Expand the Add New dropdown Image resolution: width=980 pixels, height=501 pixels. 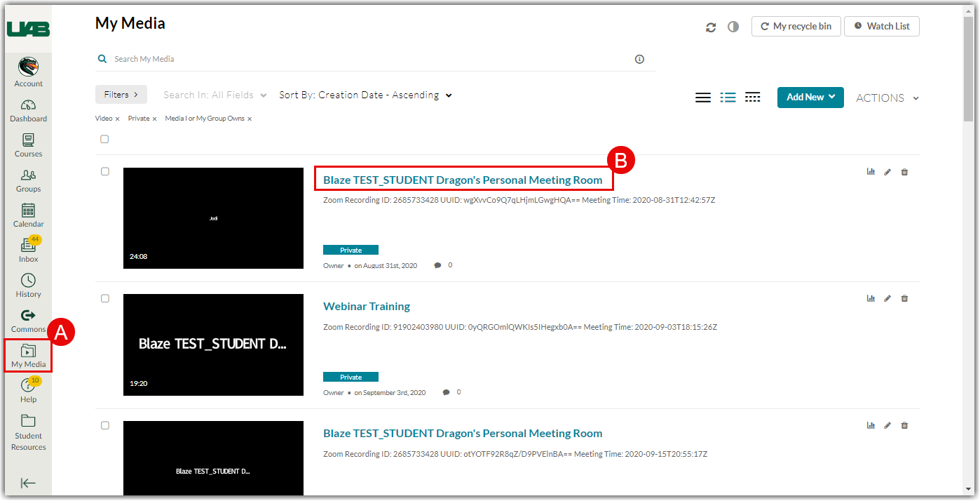tap(810, 98)
